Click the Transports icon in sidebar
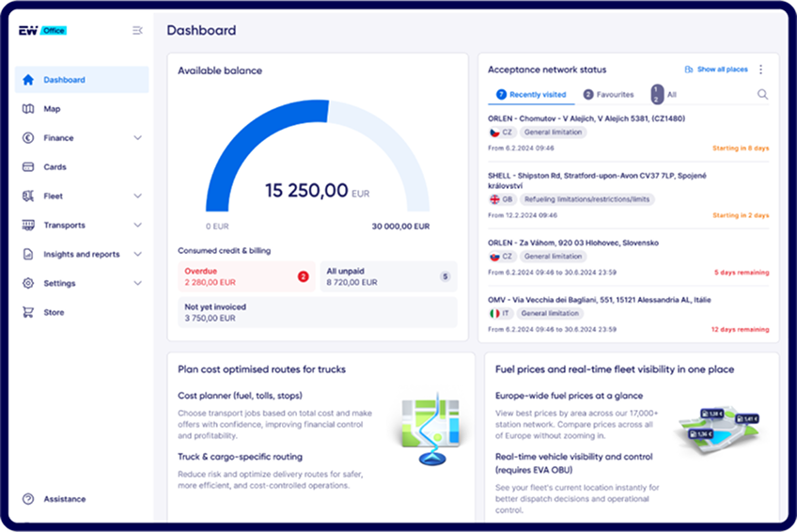Viewport: 797px width, 532px height. tap(28, 225)
